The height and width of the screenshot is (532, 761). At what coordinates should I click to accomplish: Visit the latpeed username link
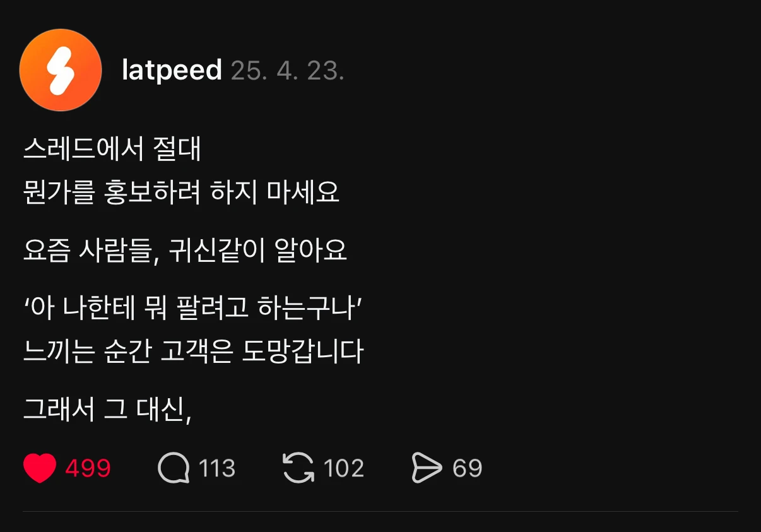pyautogui.click(x=172, y=70)
